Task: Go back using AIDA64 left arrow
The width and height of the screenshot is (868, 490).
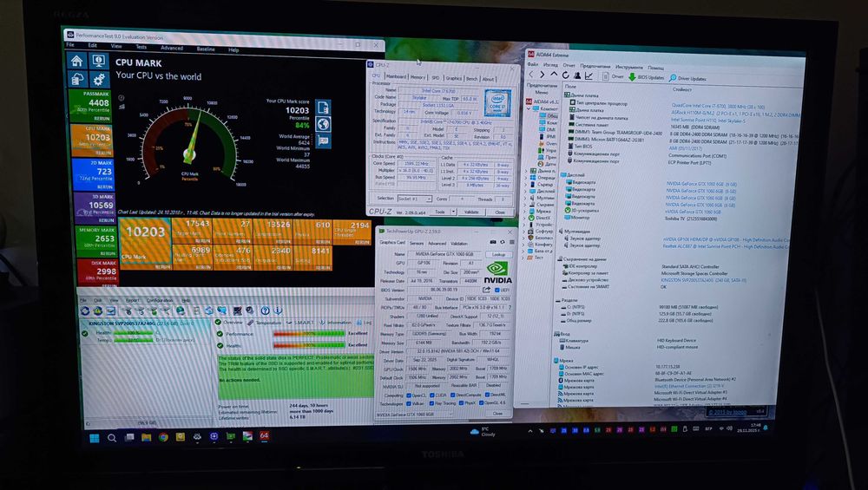Action: (532, 75)
